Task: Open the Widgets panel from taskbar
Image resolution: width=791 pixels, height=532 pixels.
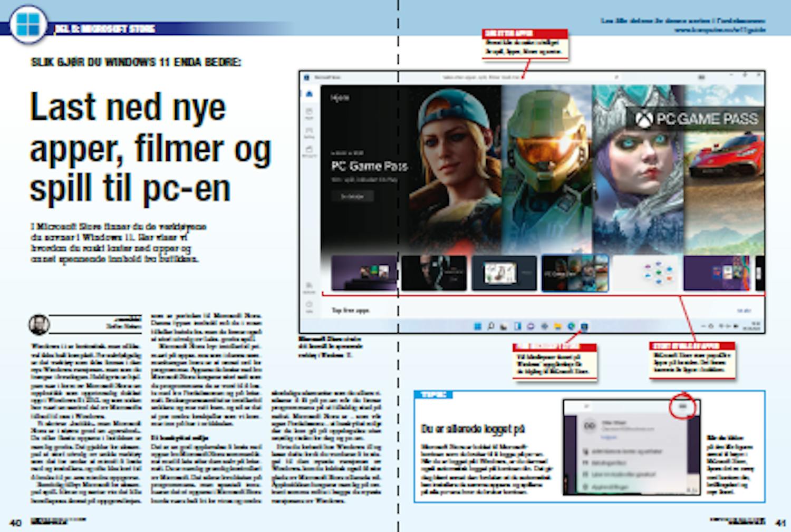Action: coord(517,326)
